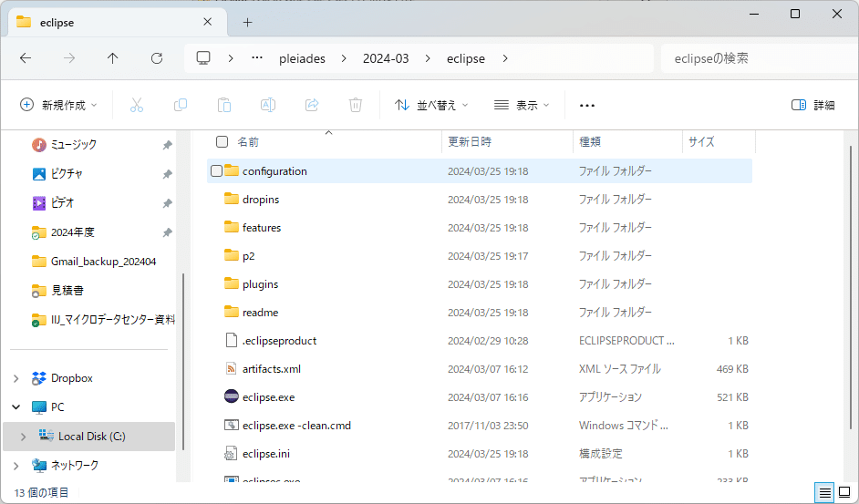Tick the select-all checkbox beside 名前
The image size is (859, 504).
(222, 142)
